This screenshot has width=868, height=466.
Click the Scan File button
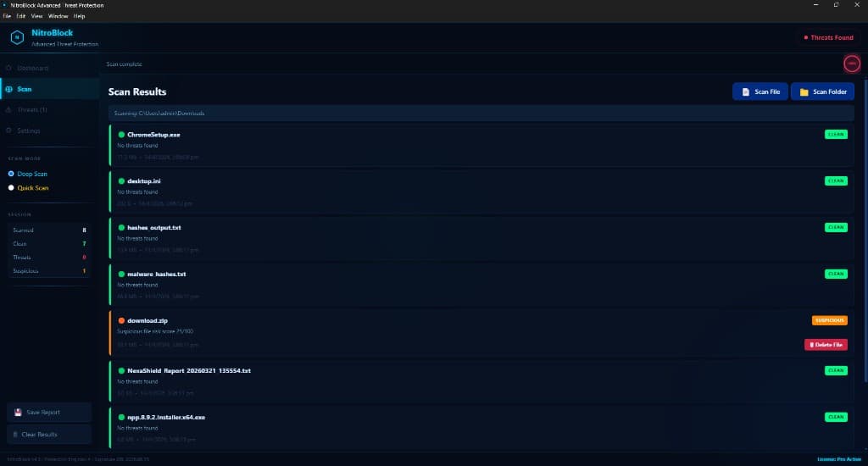tap(760, 92)
